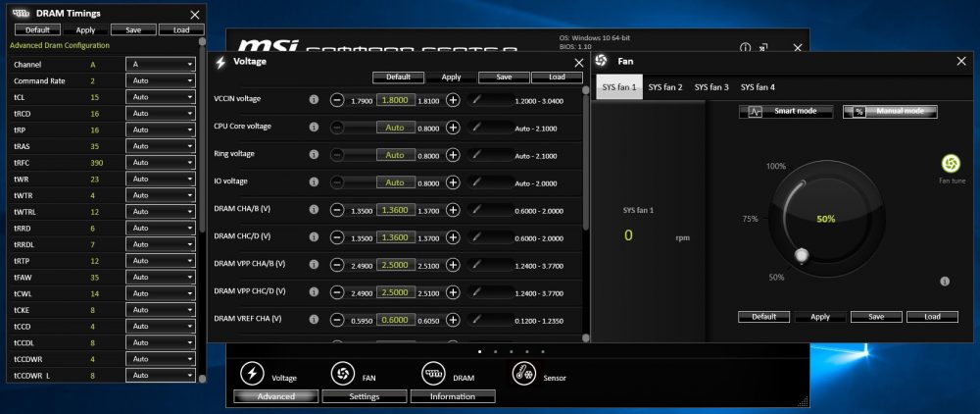980x414 pixels.
Task: Decrease VCCIN voltage with the minus button
Action: (x=337, y=99)
